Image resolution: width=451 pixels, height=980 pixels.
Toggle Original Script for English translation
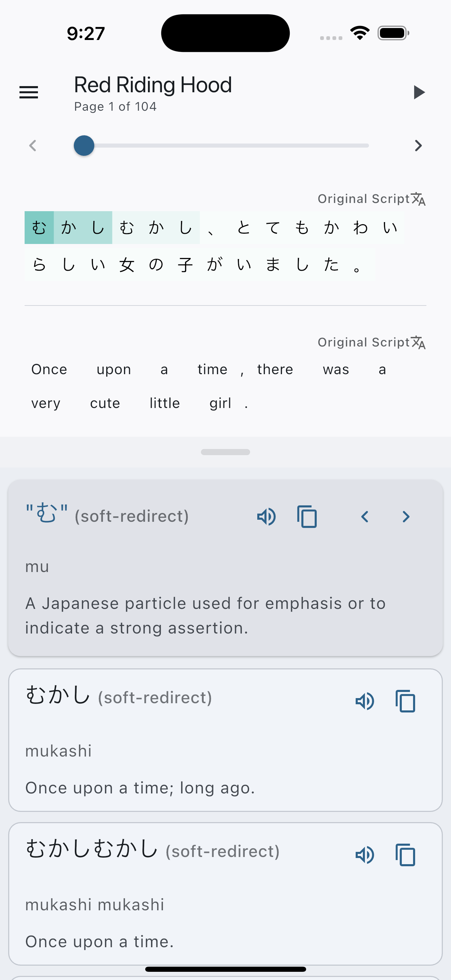pos(371,342)
